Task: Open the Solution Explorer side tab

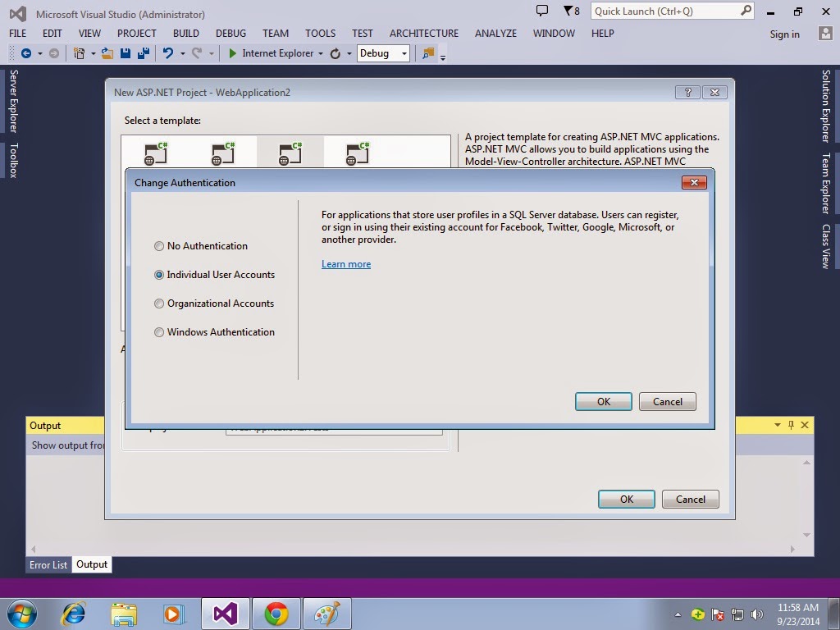Action: [825, 106]
